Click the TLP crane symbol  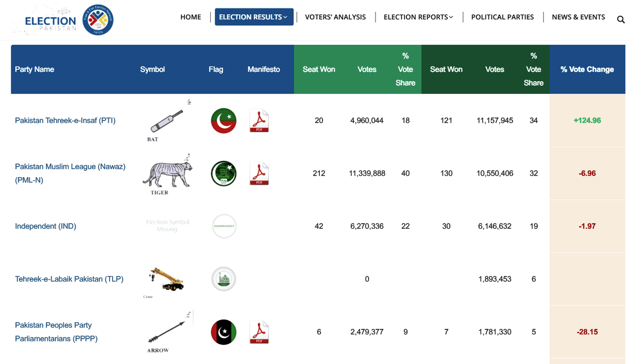click(x=166, y=281)
